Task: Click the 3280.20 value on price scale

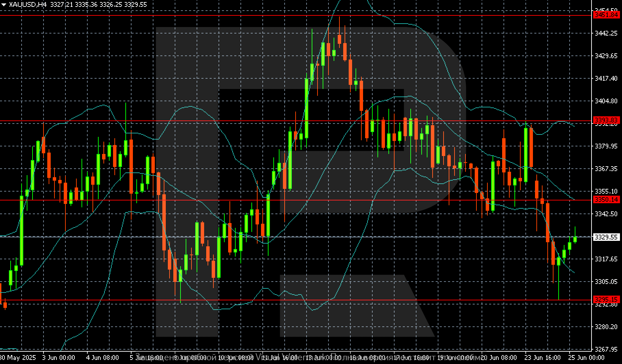Action: pyautogui.click(x=606, y=327)
